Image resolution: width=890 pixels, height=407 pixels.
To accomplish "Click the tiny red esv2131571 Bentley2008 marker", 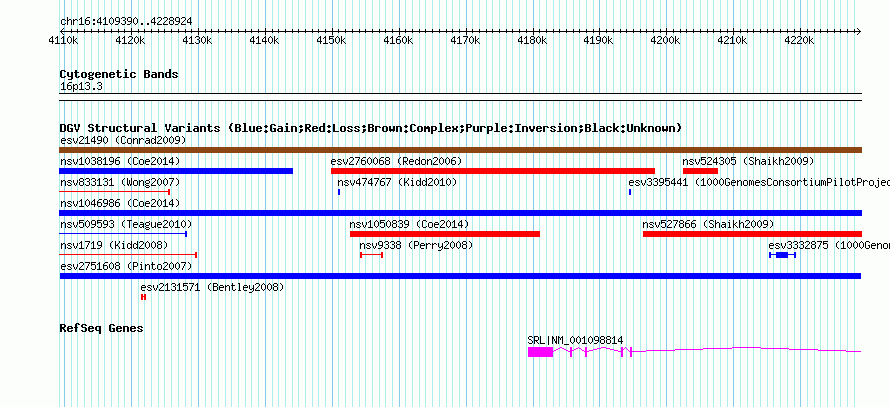I will point(144,297).
